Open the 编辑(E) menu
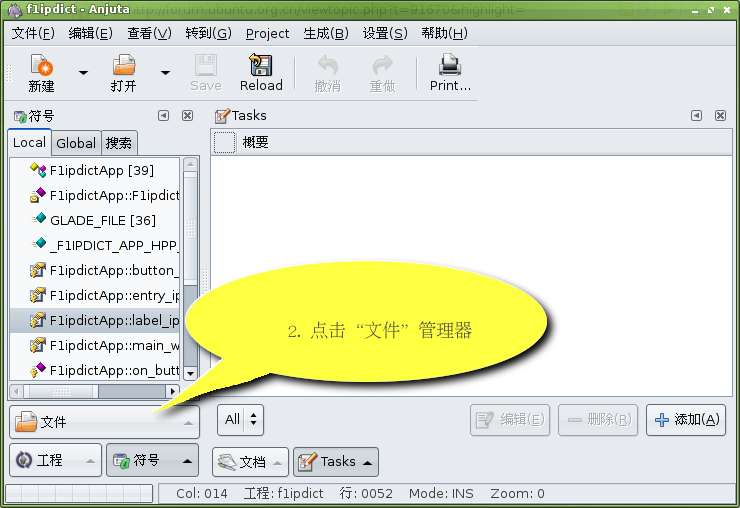Screen dimensions: 740x508 [91, 33]
